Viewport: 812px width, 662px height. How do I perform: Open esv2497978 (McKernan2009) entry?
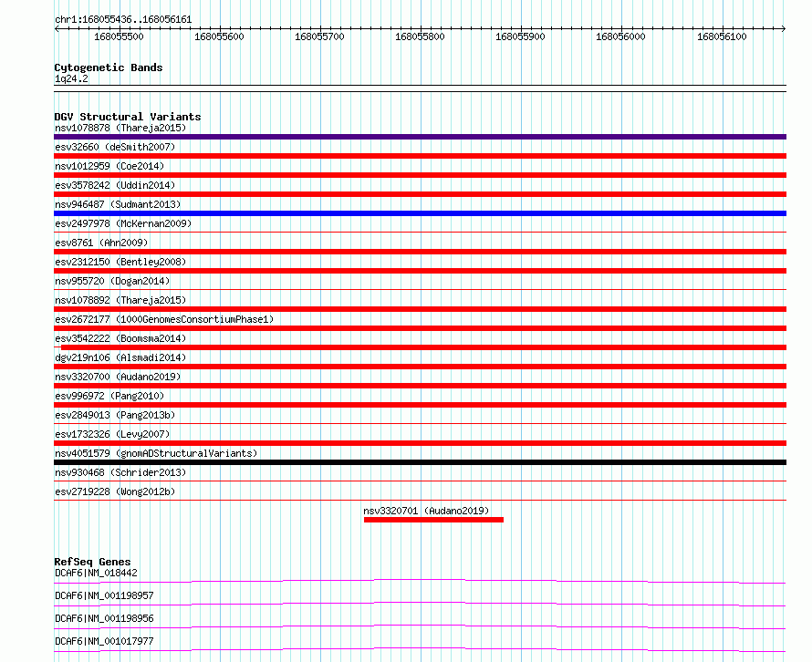coord(123,223)
